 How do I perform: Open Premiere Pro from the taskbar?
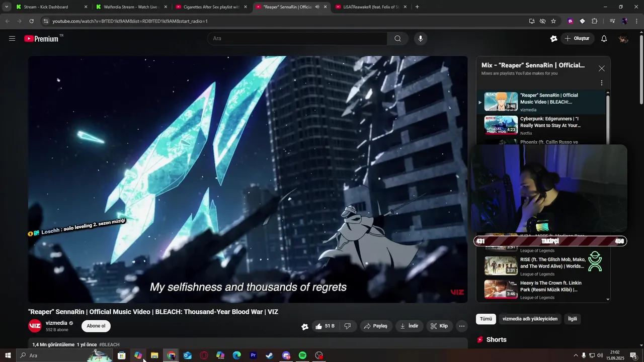click(x=253, y=355)
